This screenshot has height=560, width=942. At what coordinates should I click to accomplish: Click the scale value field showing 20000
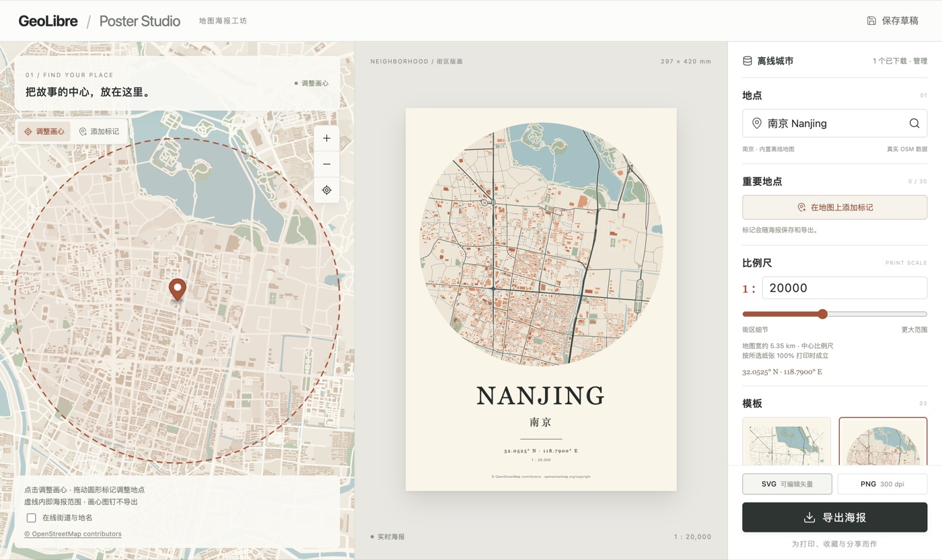pos(844,288)
